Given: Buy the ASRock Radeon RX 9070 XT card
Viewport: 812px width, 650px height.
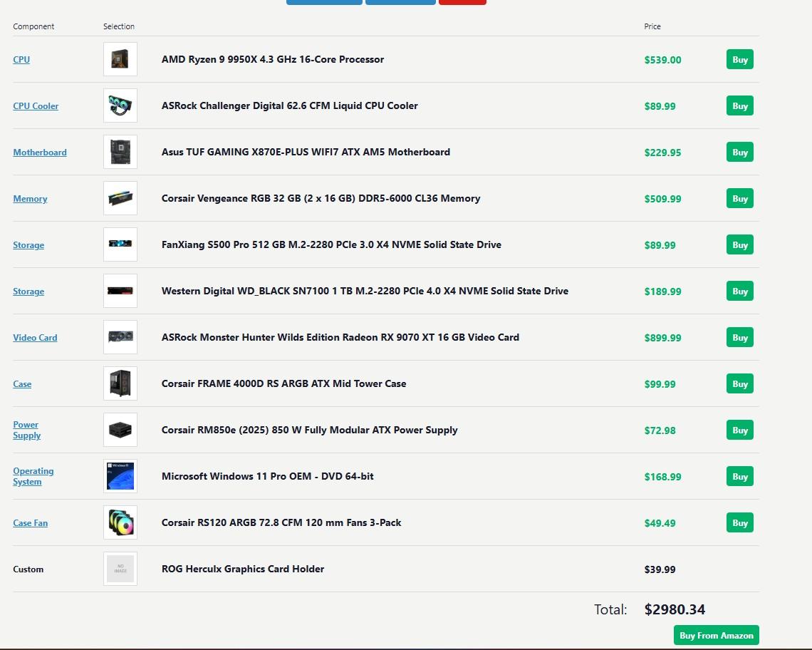Looking at the screenshot, I should [x=739, y=337].
